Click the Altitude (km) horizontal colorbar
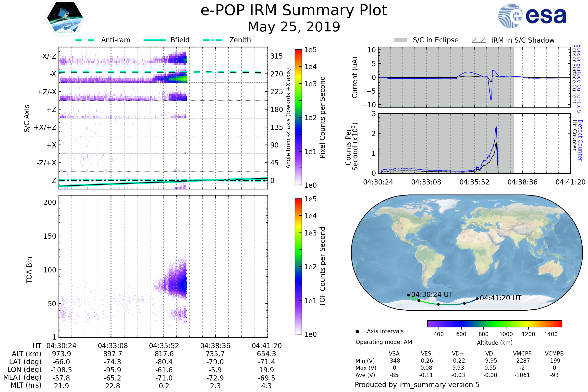 [x=494, y=323]
